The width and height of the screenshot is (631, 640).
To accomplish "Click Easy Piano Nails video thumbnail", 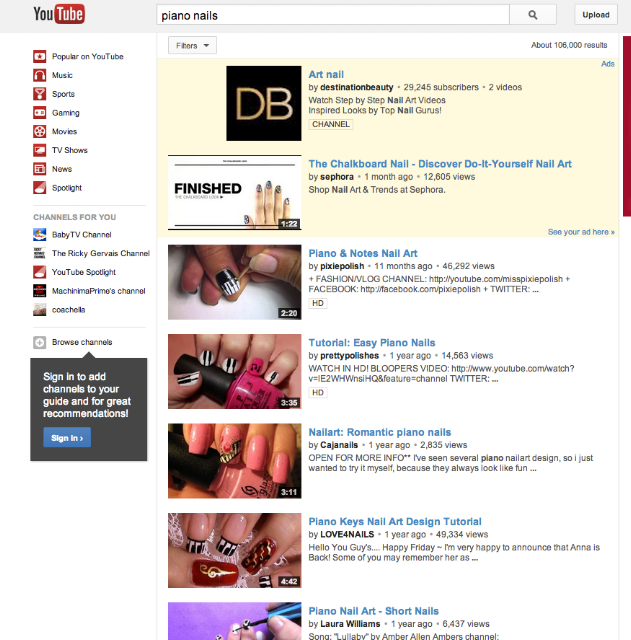I will (235, 371).
